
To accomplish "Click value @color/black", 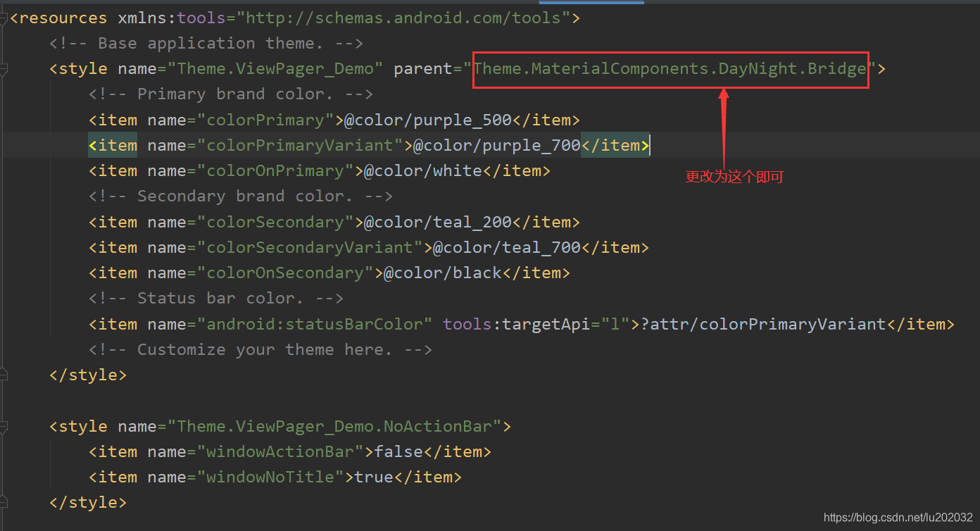I will click(x=442, y=273).
